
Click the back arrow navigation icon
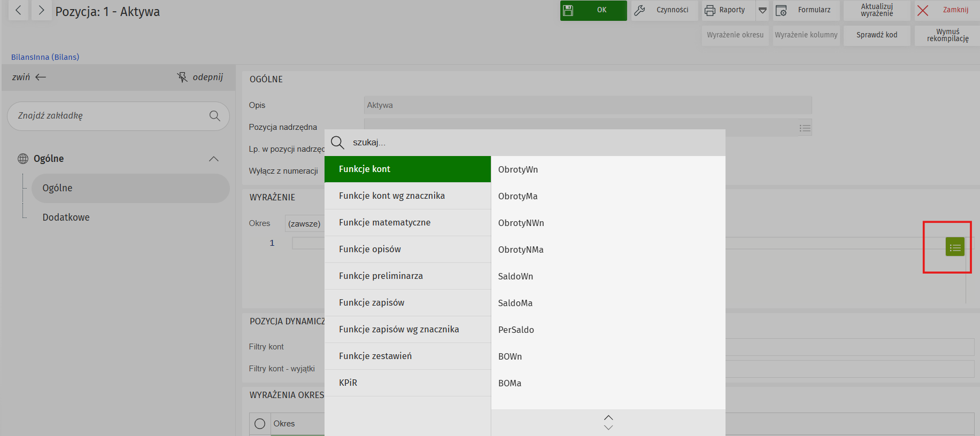click(19, 10)
